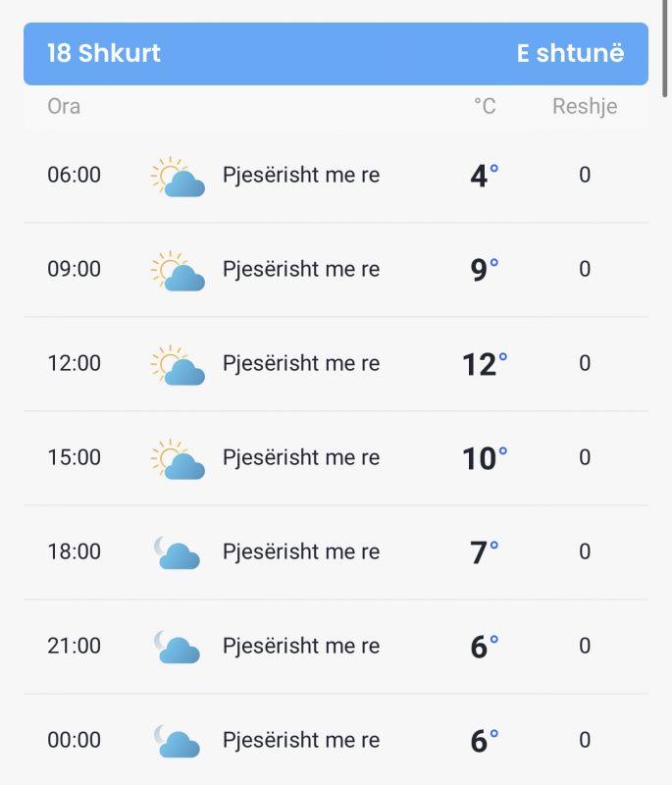The width and height of the screenshot is (672, 785).
Task: Click the 18:00 time label
Action: pyautogui.click(x=74, y=551)
